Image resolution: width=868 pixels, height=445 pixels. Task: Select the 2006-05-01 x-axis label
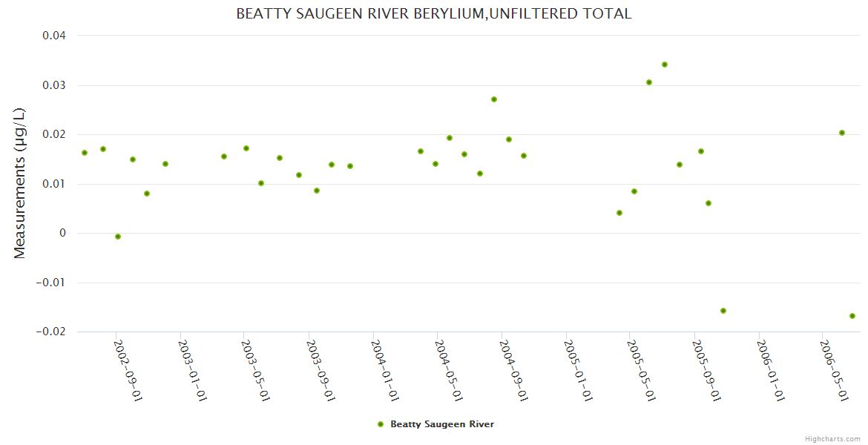[x=834, y=369]
